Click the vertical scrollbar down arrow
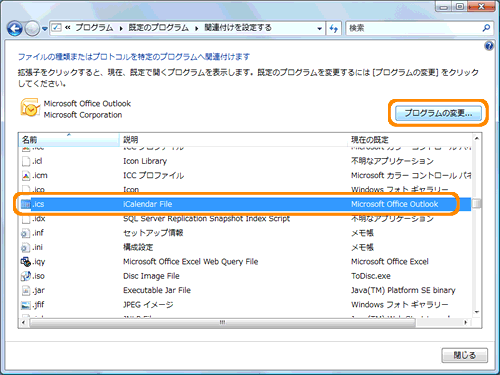Viewport: 500px width, 375px height. 477,312
